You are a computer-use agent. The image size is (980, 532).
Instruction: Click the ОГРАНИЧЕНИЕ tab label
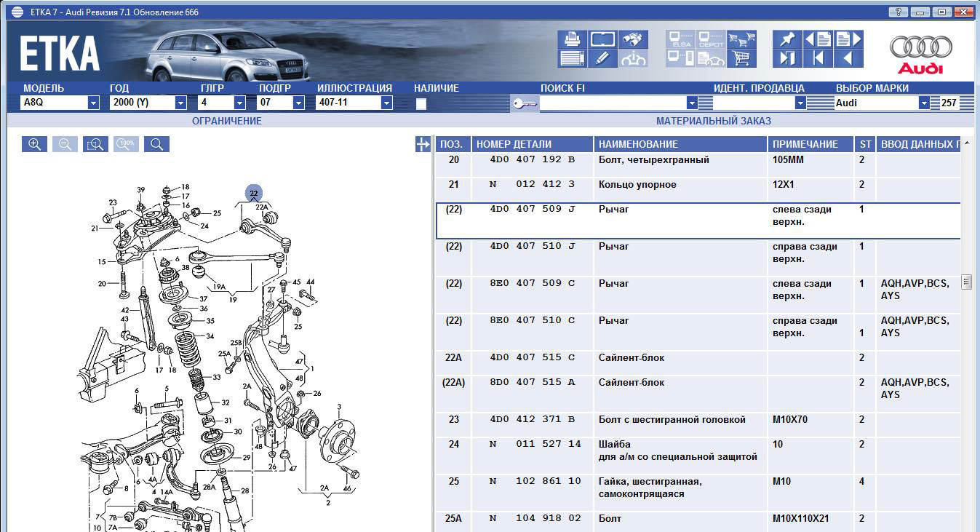tap(226, 121)
